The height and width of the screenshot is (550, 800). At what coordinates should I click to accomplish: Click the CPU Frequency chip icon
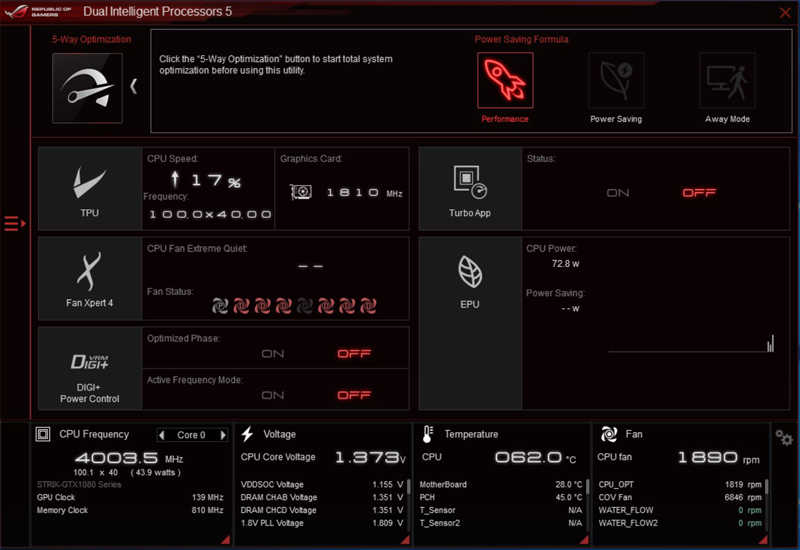43,434
